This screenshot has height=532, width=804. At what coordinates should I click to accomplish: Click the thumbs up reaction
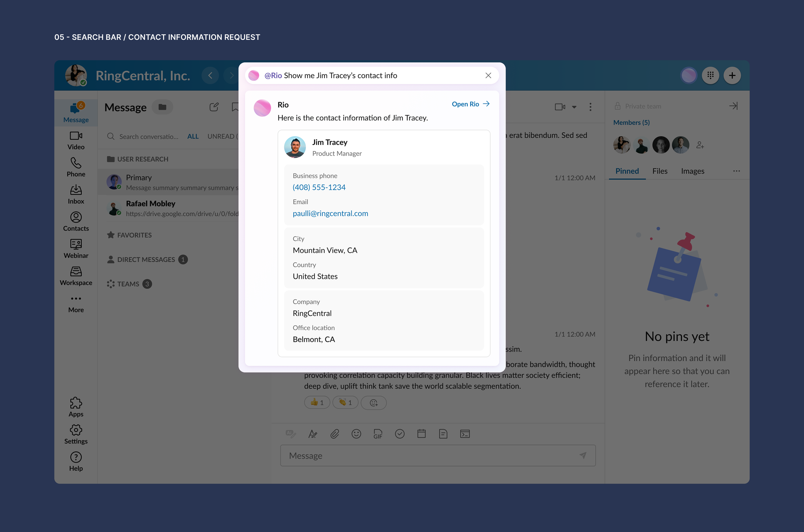[317, 403]
